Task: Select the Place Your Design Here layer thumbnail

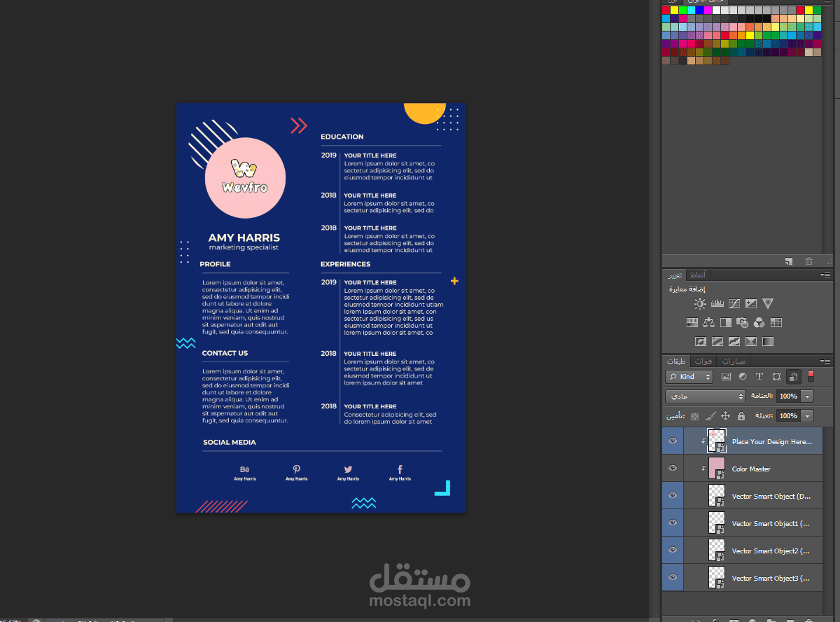Action: [x=717, y=441]
